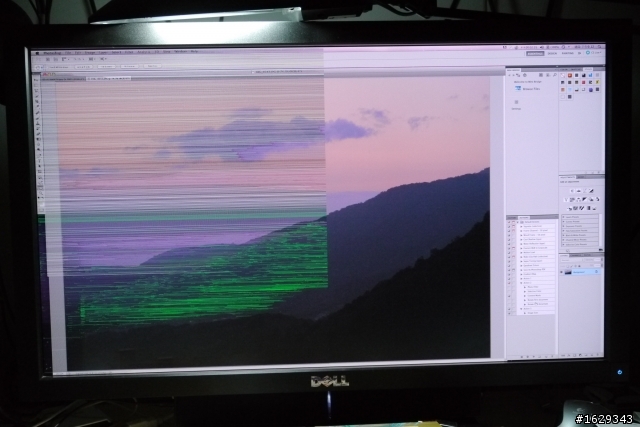Open the Filter menu
This screenshot has height=427, width=640.
pos(129,52)
